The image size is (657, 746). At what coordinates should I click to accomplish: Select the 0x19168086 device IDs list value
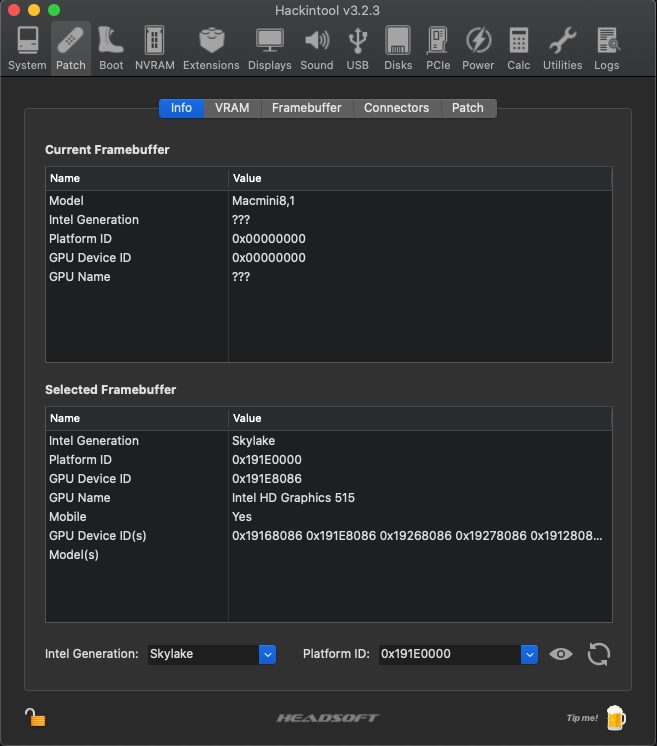click(x=417, y=536)
